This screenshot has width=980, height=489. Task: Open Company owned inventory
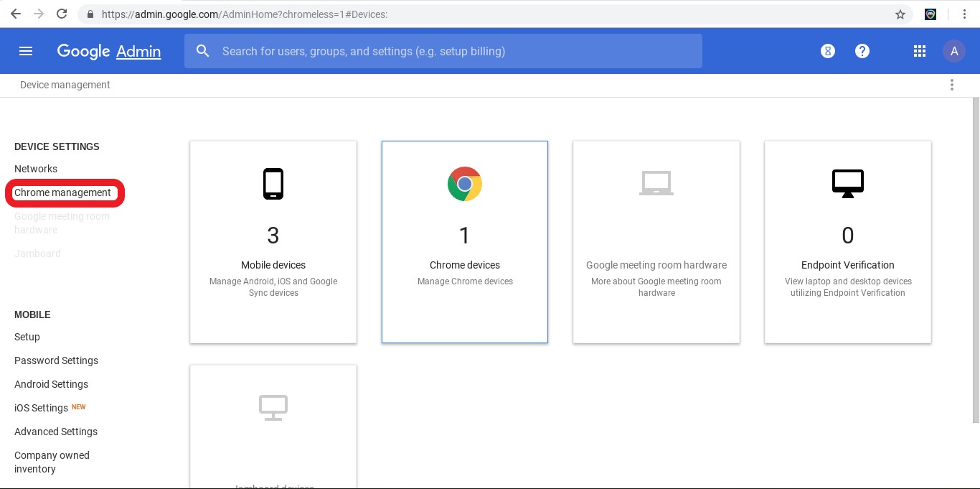(52, 462)
